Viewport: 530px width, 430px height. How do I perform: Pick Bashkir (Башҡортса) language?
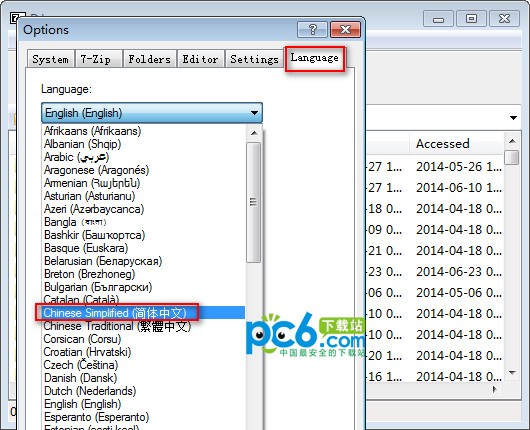[144, 235]
